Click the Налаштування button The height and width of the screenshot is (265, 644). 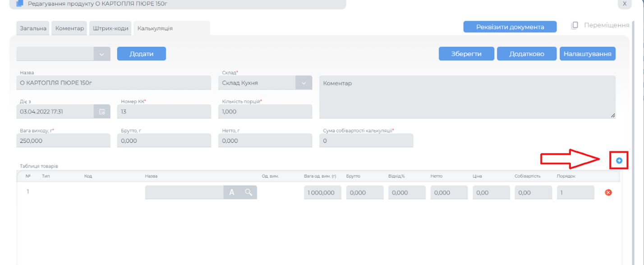pyautogui.click(x=587, y=54)
